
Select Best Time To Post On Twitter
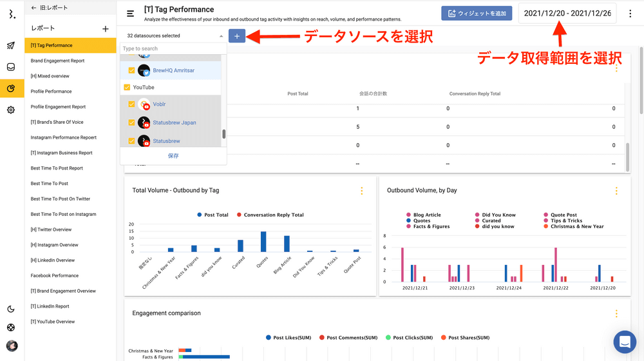61,199
